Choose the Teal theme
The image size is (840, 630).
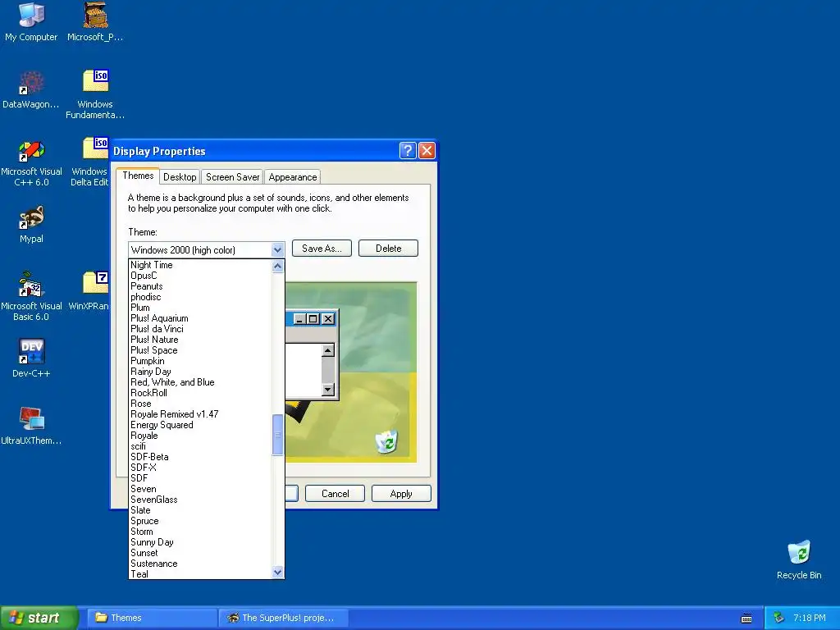(x=201, y=574)
